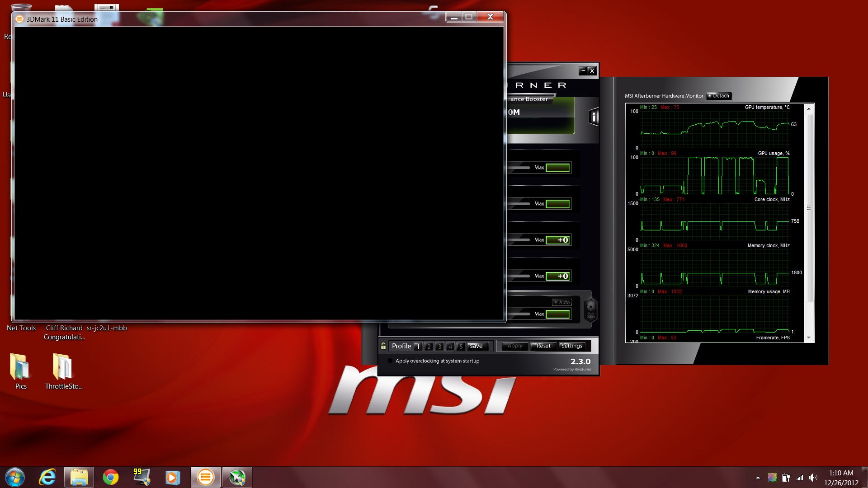Click the Core clock graph

(715, 221)
